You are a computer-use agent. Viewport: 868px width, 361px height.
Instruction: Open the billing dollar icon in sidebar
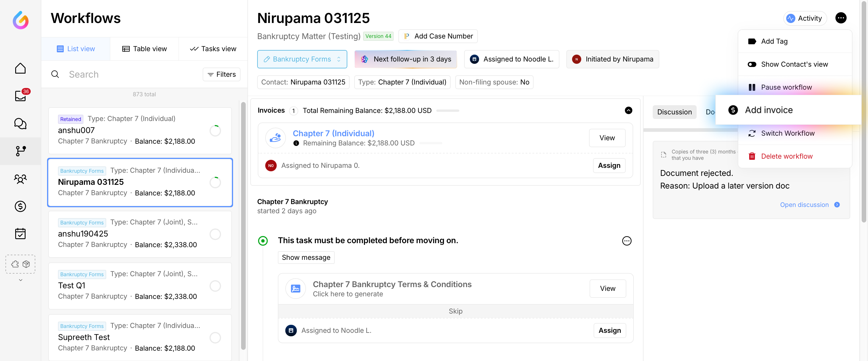click(20, 206)
